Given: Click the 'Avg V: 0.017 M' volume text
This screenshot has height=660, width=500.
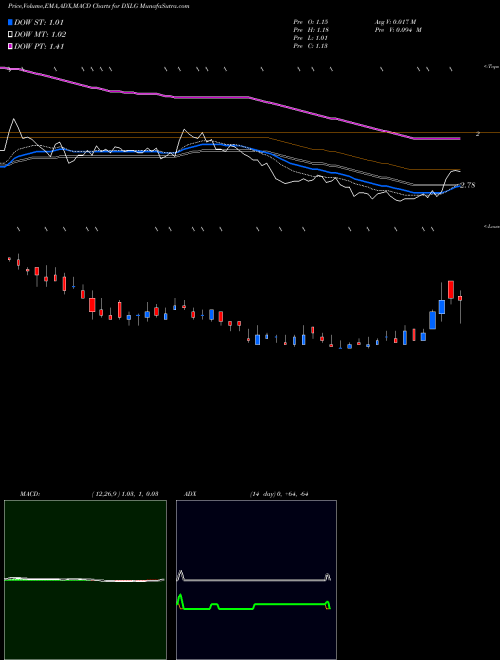Looking at the screenshot, I should click(x=396, y=21).
